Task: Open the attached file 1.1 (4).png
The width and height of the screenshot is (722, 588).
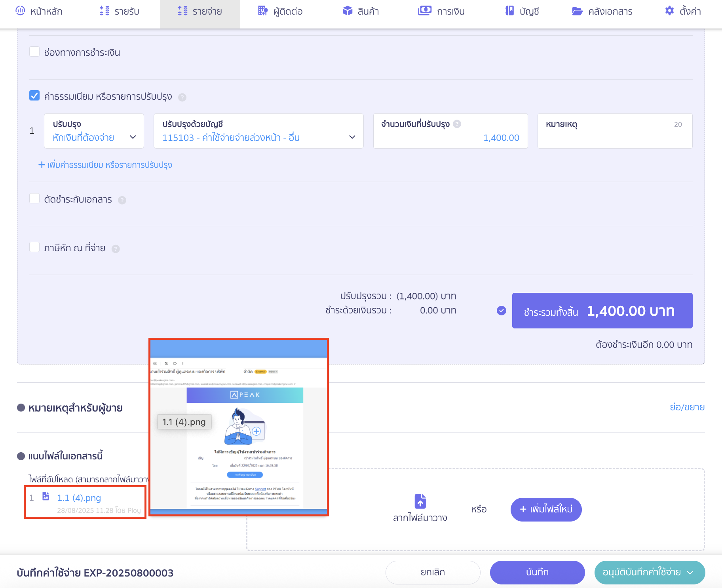Action: [79, 498]
